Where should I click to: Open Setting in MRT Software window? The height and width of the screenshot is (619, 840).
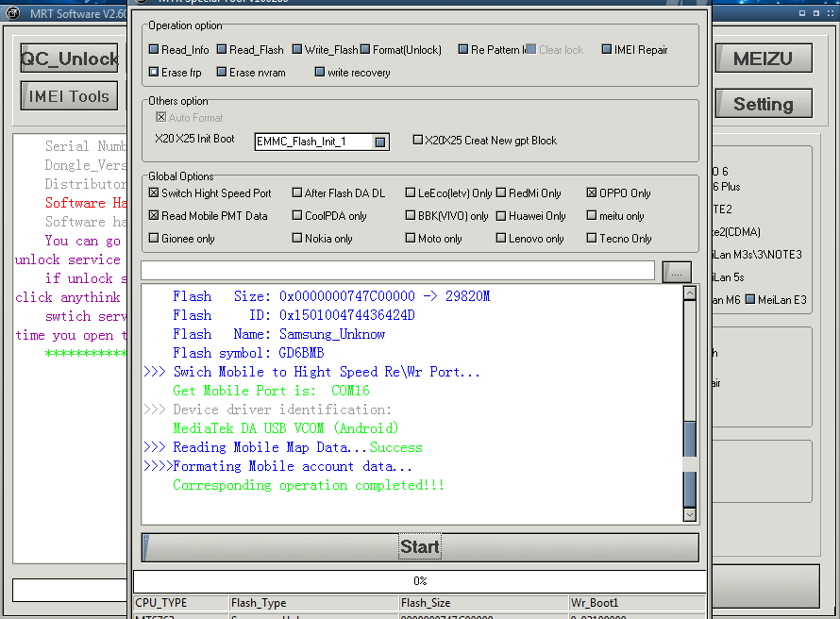pyautogui.click(x=763, y=104)
